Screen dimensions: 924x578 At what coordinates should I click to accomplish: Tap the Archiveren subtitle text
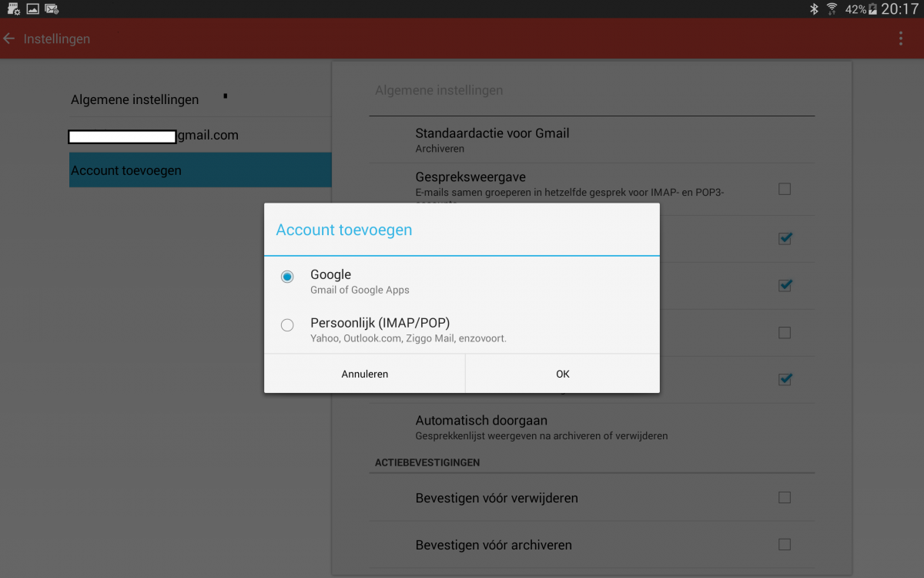coord(440,149)
